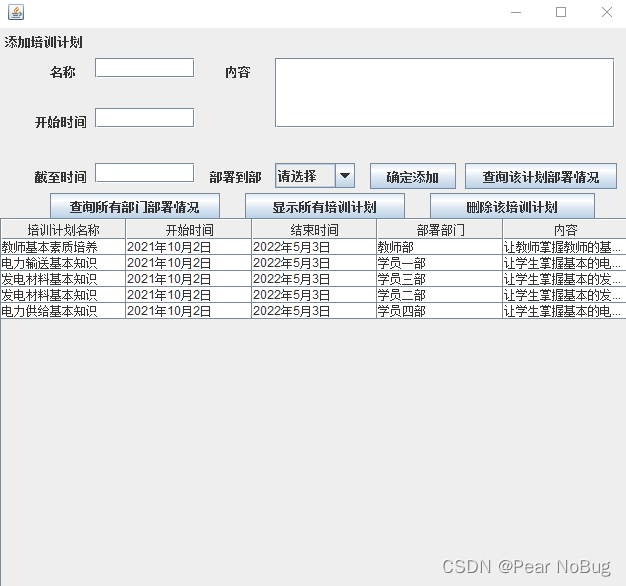
Task: Click the 学员三部 department cell
Action: [439, 279]
